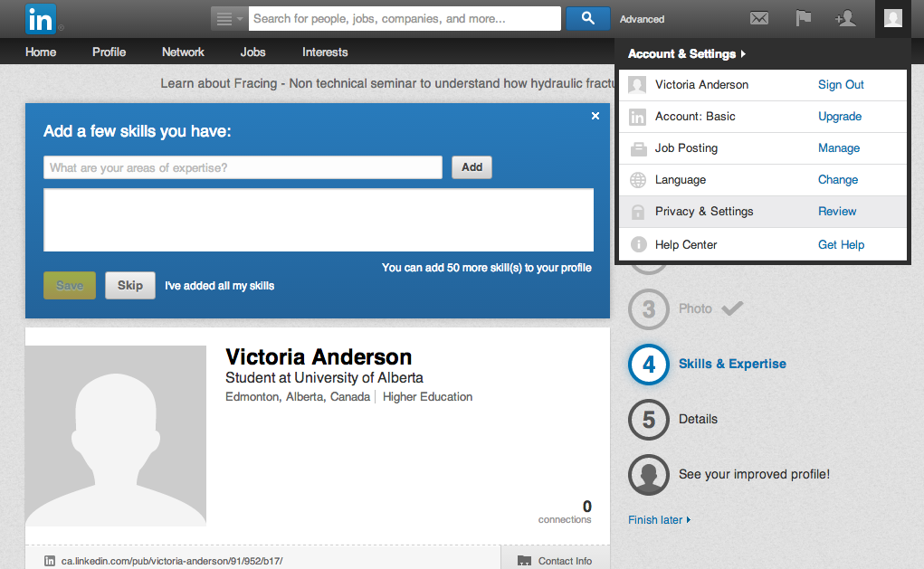
Task: Click the Details step label
Action: 699,419
